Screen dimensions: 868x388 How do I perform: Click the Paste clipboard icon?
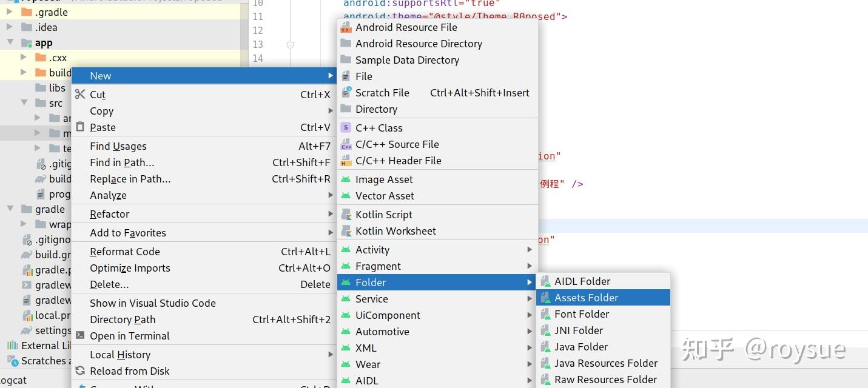80,127
